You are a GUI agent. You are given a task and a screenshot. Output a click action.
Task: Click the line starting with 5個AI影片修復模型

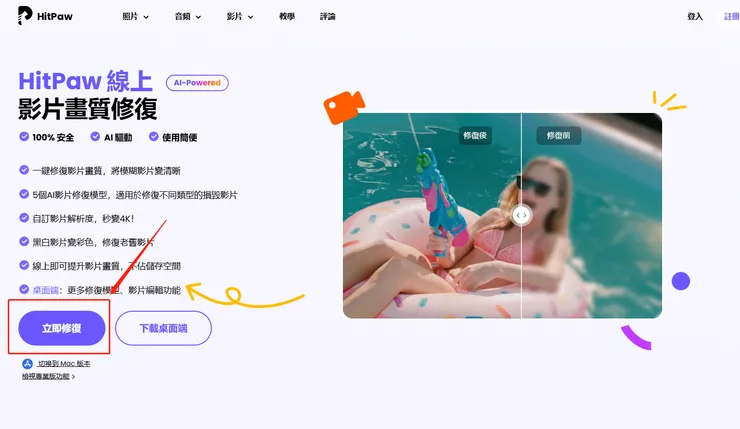pyautogui.click(x=135, y=194)
